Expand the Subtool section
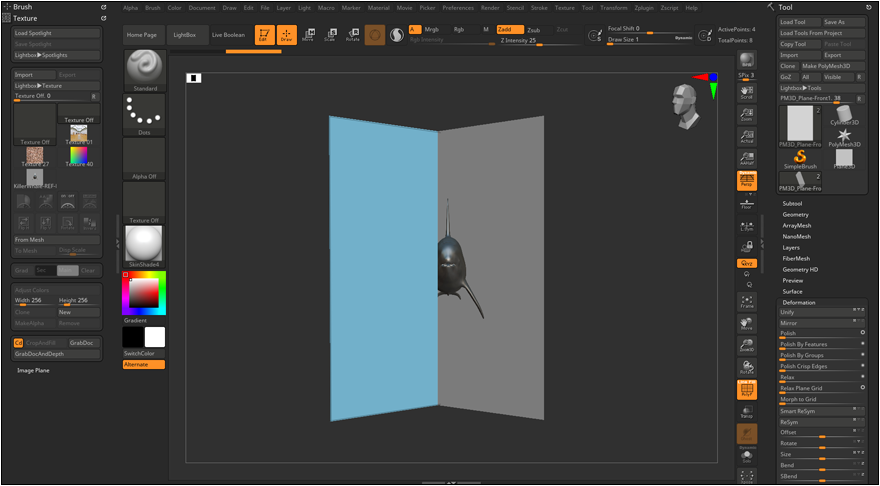Image resolution: width=880 pixels, height=486 pixels. point(793,203)
